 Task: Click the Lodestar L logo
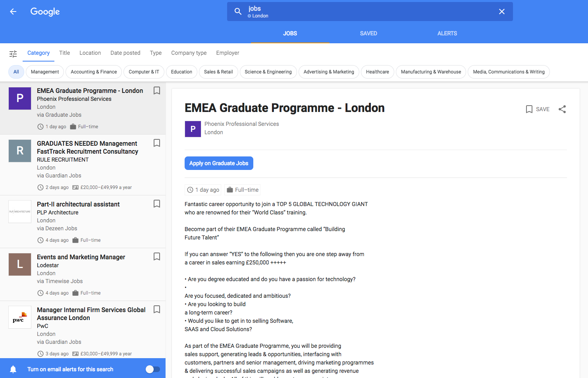tap(20, 264)
